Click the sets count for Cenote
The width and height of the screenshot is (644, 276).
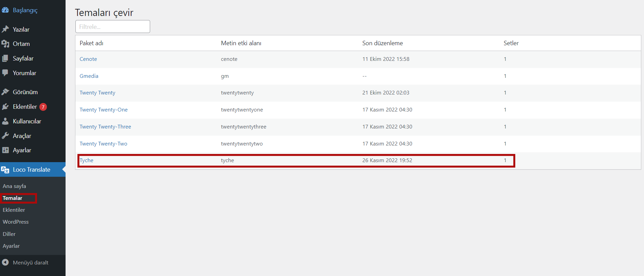pyautogui.click(x=505, y=59)
